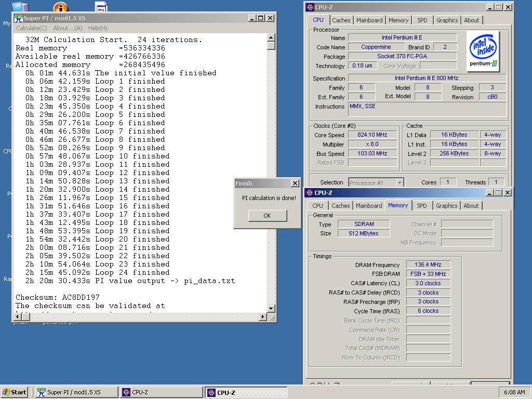Minimize the upper CPU-Z window
532x399 pixels.
(x=490, y=7)
